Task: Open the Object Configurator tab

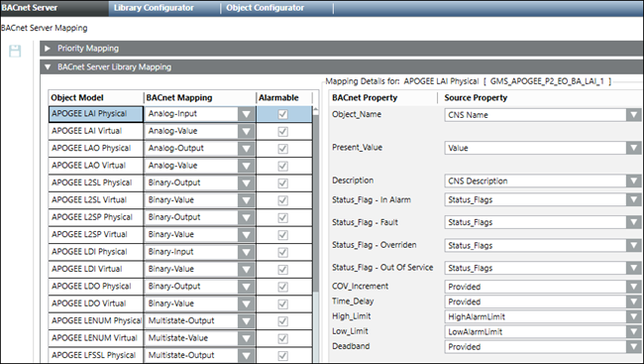Action: click(265, 8)
